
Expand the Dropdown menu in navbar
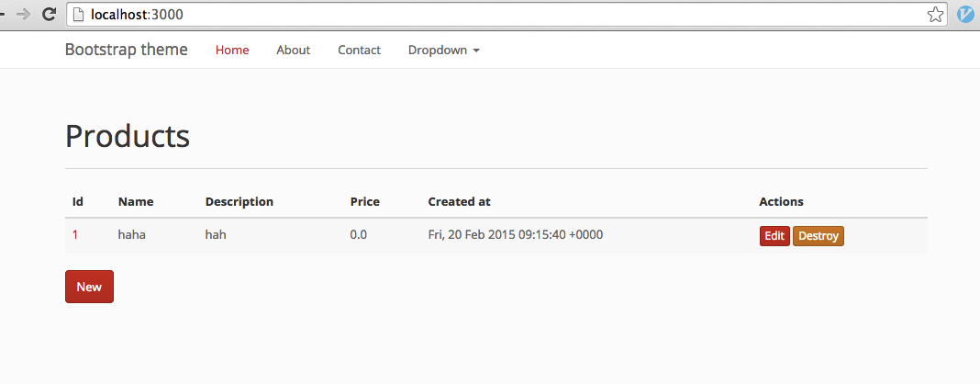[x=443, y=50]
